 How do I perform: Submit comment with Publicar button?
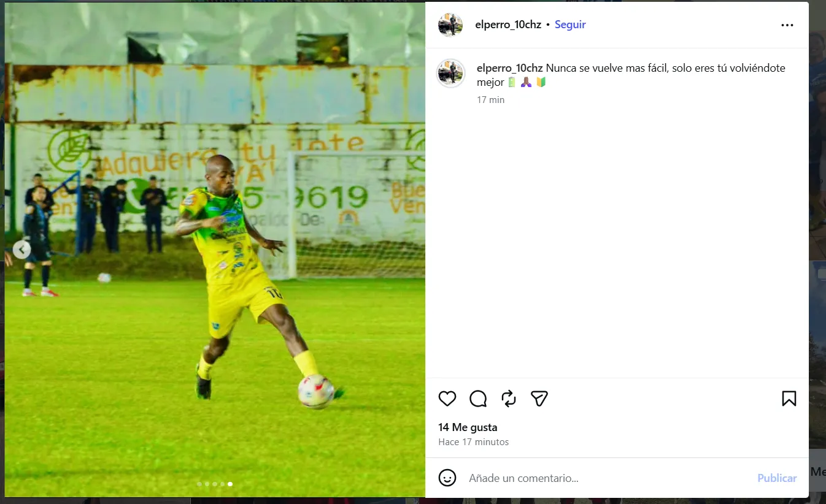coord(777,478)
